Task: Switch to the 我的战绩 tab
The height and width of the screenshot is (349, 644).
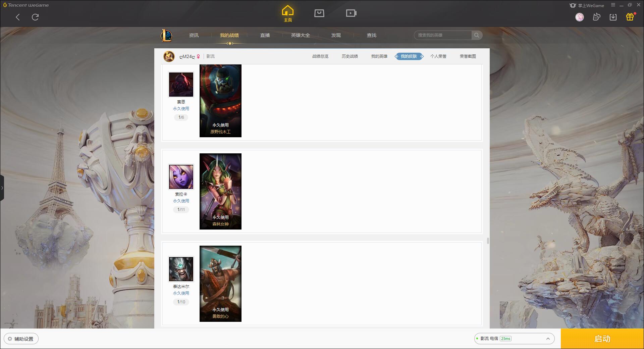Action: [x=229, y=35]
